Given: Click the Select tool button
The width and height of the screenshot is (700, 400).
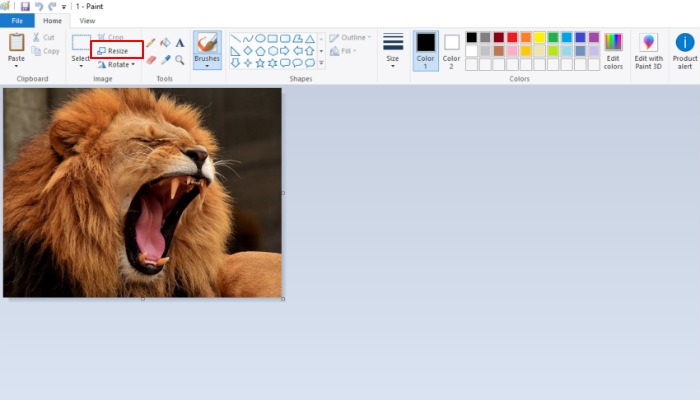Looking at the screenshot, I should click(x=81, y=47).
